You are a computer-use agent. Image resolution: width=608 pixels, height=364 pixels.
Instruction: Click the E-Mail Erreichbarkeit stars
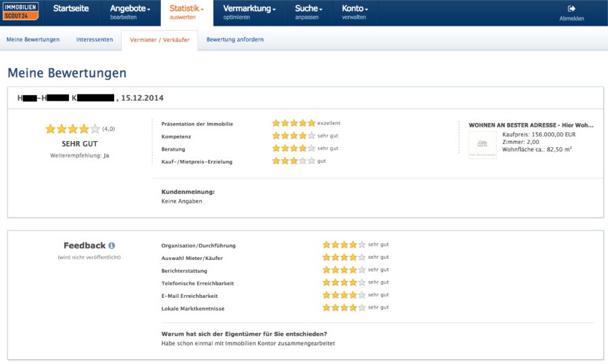tap(344, 295)
